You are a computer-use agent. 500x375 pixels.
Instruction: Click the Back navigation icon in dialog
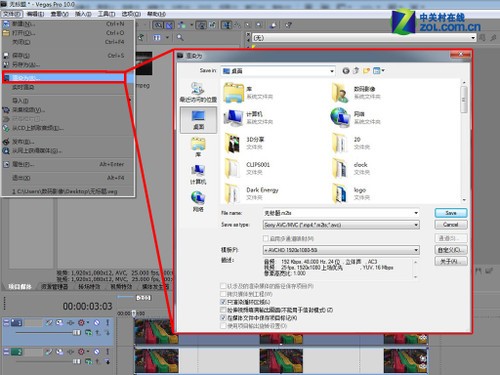tap(346, 71)
